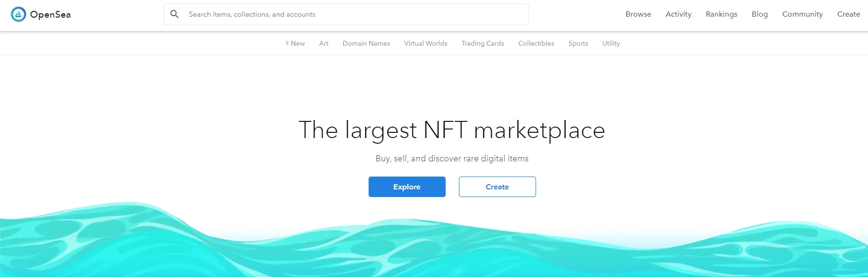Browse the Domain Names category
Screen dimensions: 868x277
click(366, 43)
